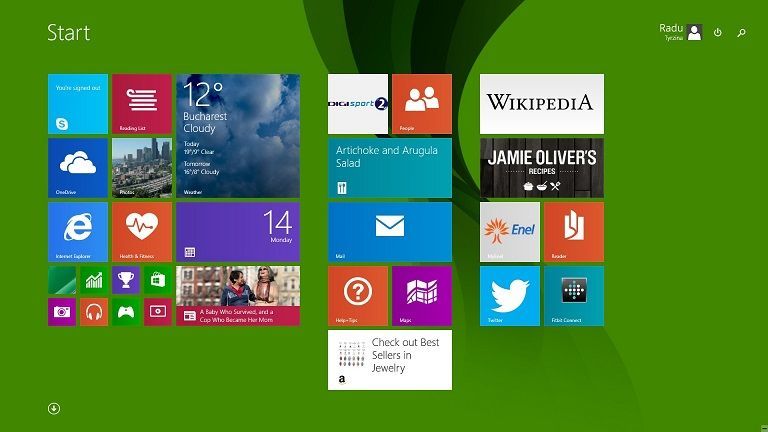Open the Fitbit Connect tile
Viewport: 768px width, 432px height.
pos(574,296)
